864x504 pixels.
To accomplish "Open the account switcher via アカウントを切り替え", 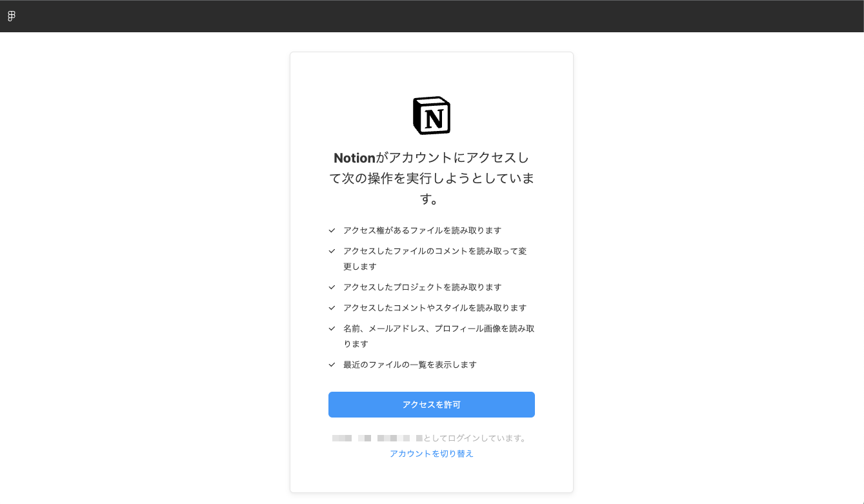I will point(431,454).
